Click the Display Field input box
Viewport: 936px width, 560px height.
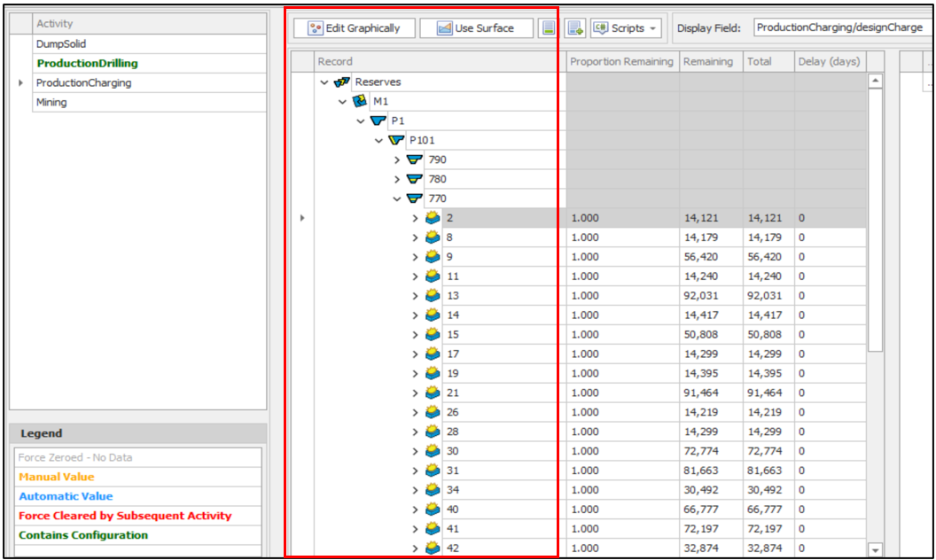[x=840, y=28]
